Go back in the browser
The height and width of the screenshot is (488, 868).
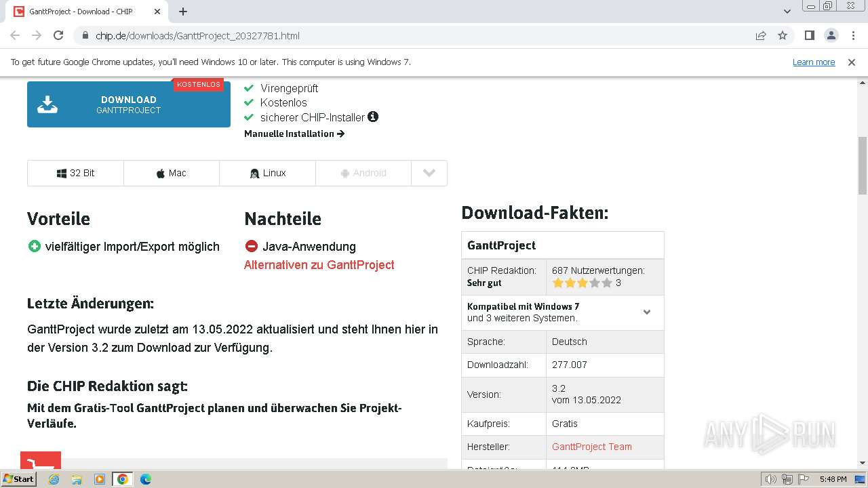click(x=15, y=35)
